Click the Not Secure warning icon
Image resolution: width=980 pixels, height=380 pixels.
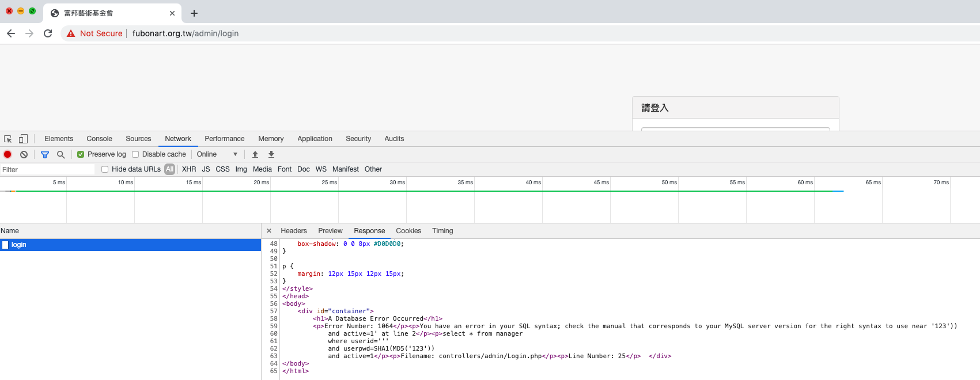(71, 33)
